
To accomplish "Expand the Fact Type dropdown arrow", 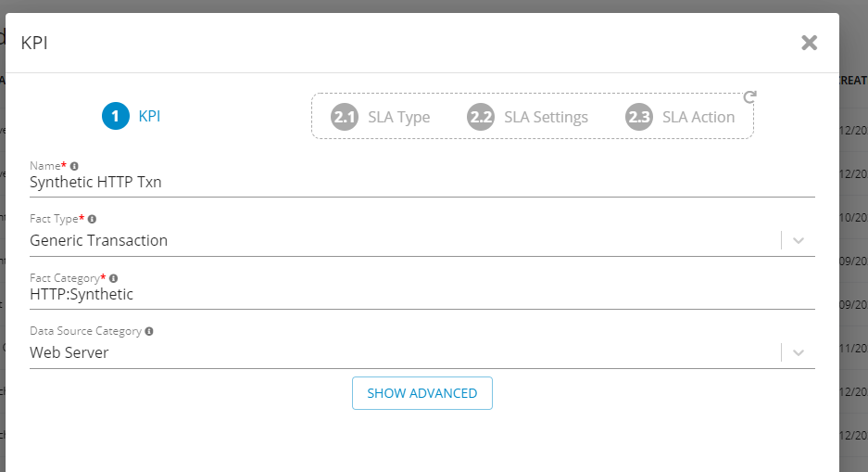I will pyautogui.click(x=799, y=240).
